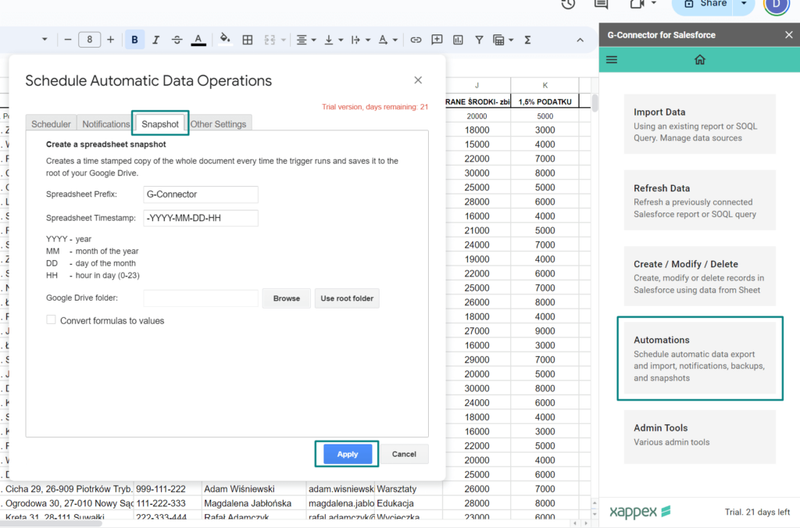Click cell containing Edukacja
This screenshot has height=528, width=800.
coord(408,503)
